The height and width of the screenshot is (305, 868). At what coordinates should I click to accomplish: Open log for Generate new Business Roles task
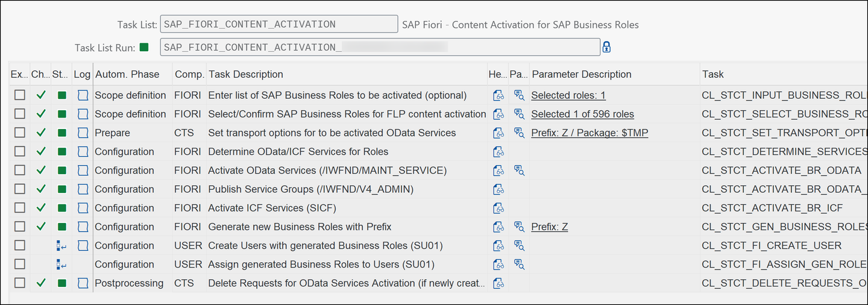(x=83, y=227)
